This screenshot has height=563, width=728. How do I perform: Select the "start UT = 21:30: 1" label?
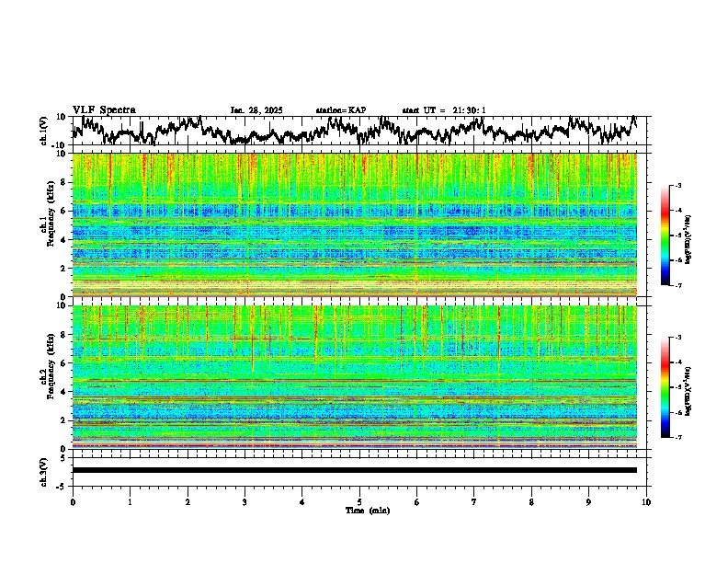(444, 110)
